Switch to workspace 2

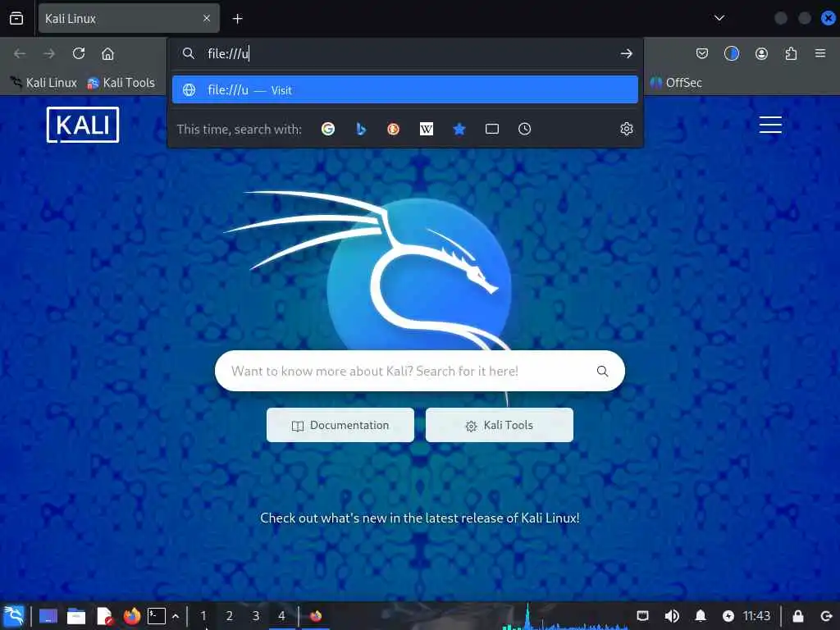(x=230, y=616)
